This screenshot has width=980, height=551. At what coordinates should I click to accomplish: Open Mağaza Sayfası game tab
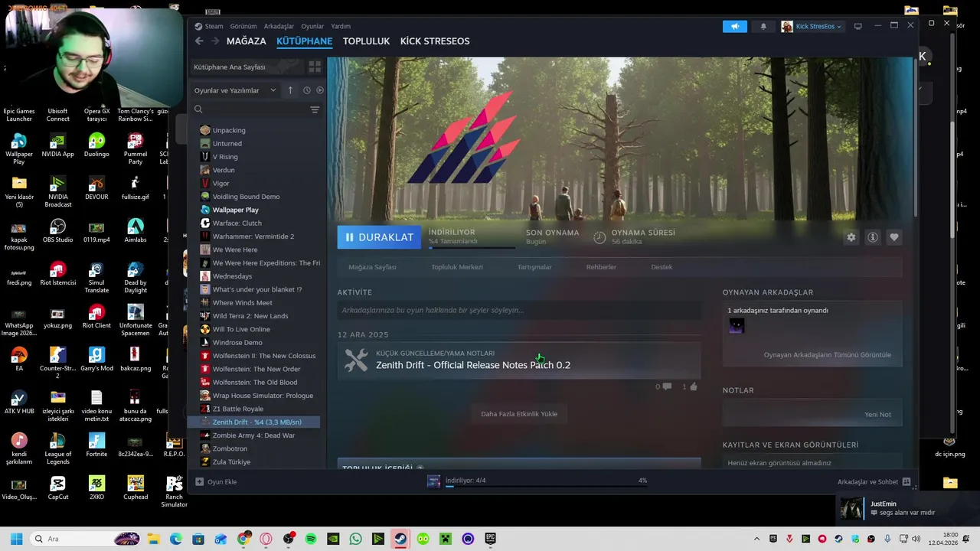pos(372,267)
